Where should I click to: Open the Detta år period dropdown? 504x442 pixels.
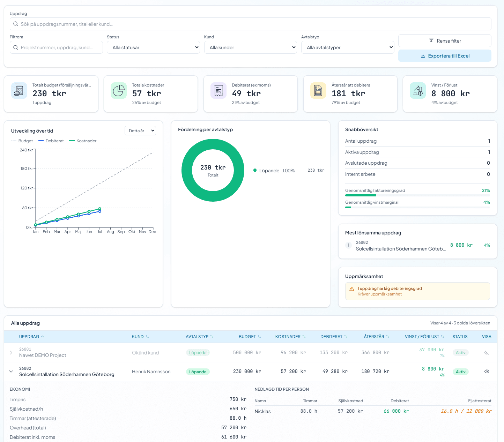tap(140, 131)
